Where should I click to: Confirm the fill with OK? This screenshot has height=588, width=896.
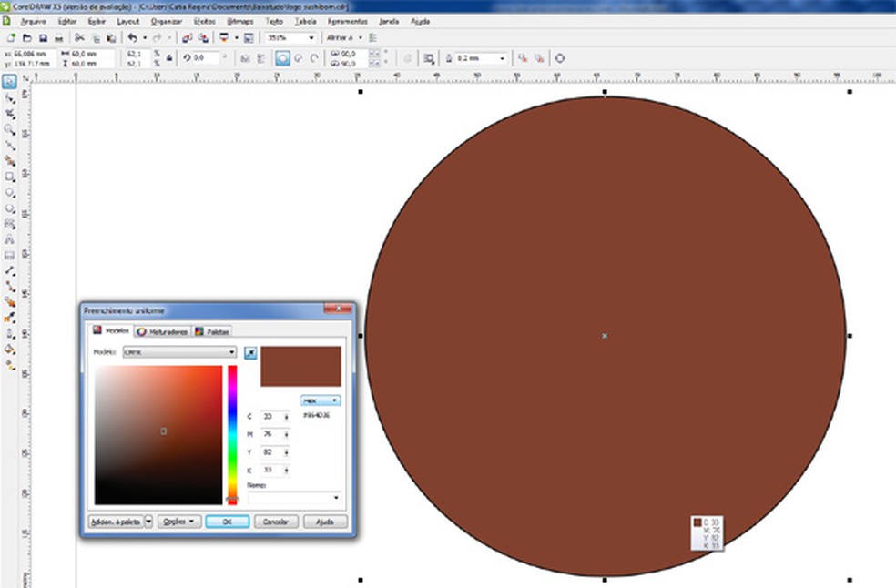click(227, 522)
